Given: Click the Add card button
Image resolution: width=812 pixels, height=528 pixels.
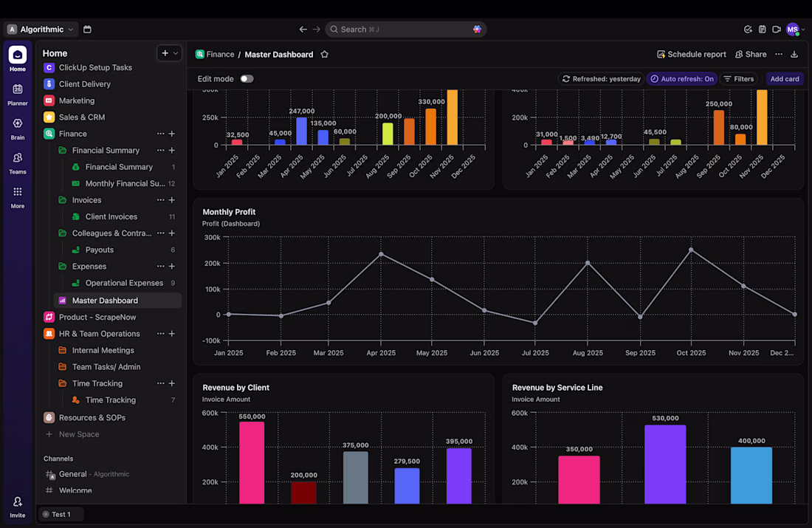Looking at the screenshot, I should tap(784, 79).
